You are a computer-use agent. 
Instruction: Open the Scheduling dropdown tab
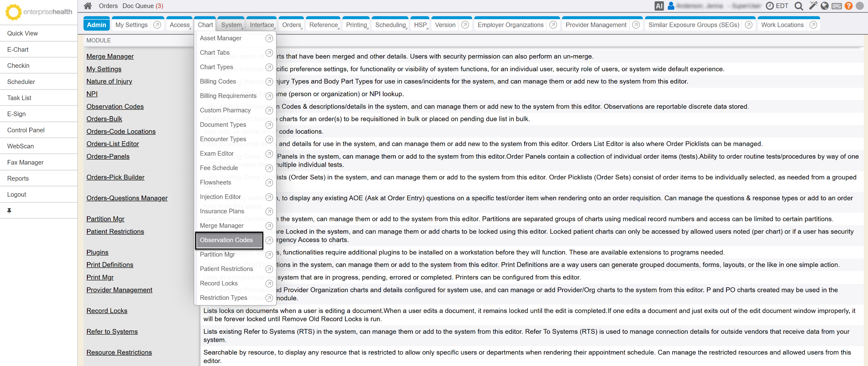(390, 25)
